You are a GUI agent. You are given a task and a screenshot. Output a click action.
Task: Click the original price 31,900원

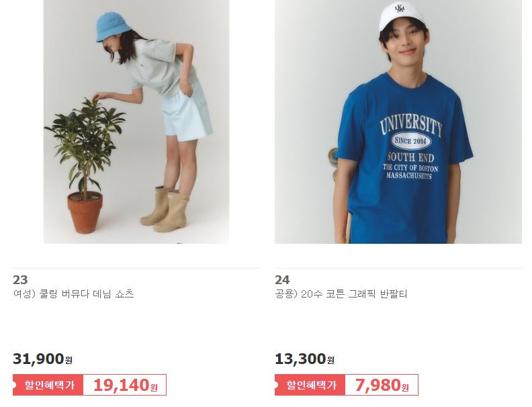coord(42,359)
